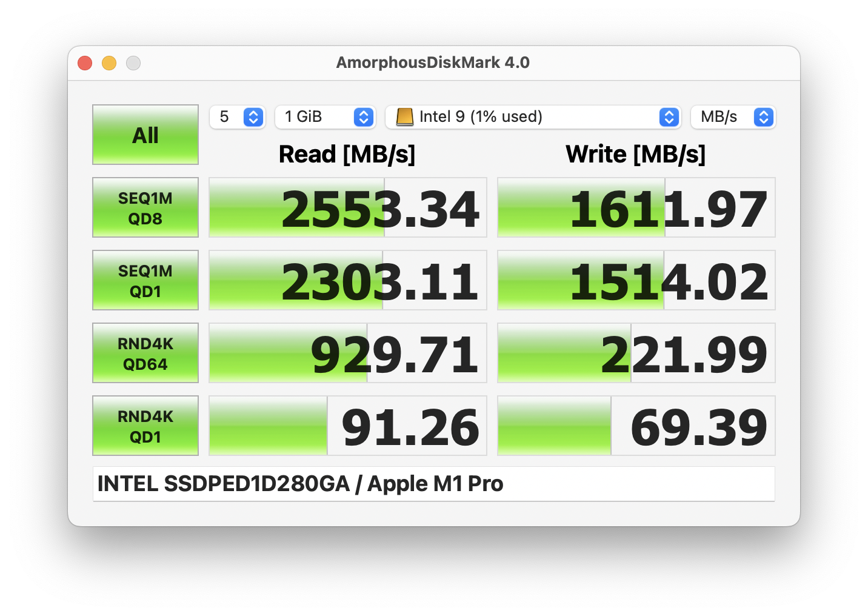
Task: Open the test count dropdown showing 5
Action: pyautogui.click(x=237, y=117)
